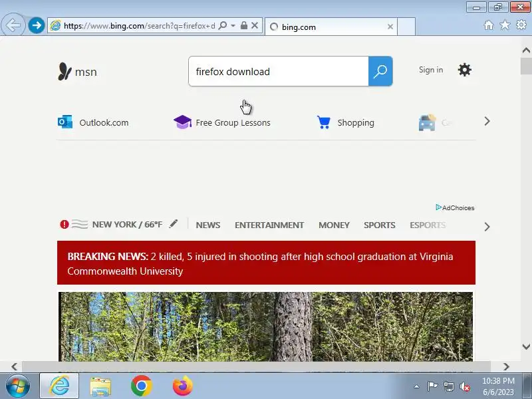Select the NEWS category tab

point(208,225)
